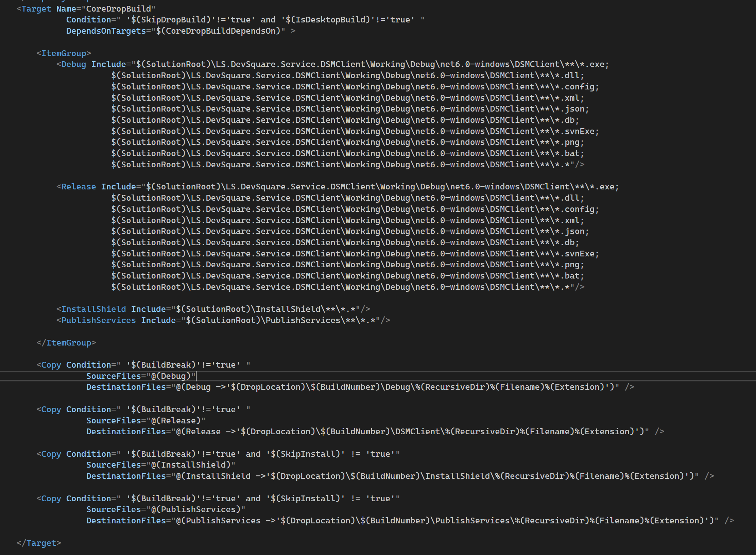Viewport: 756px width, 555px height.
Task: Click DestinationFiles attribute of Debug copy
Action: click(x=126, y=387)
